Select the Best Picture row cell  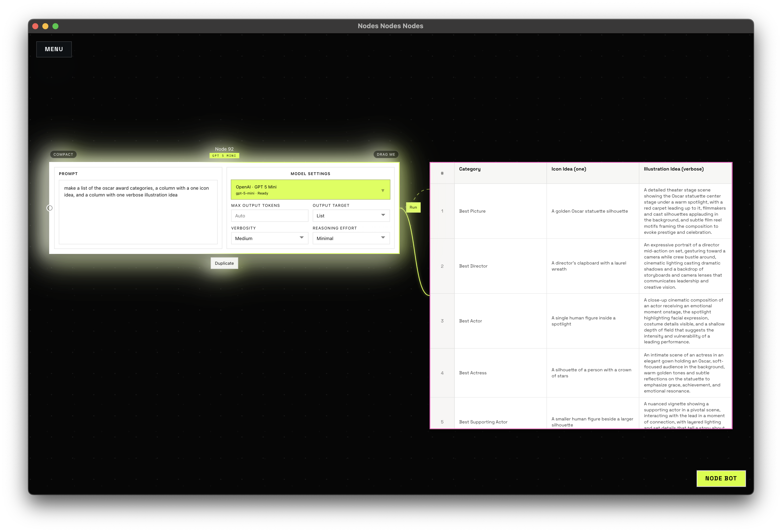coord(472,211)
